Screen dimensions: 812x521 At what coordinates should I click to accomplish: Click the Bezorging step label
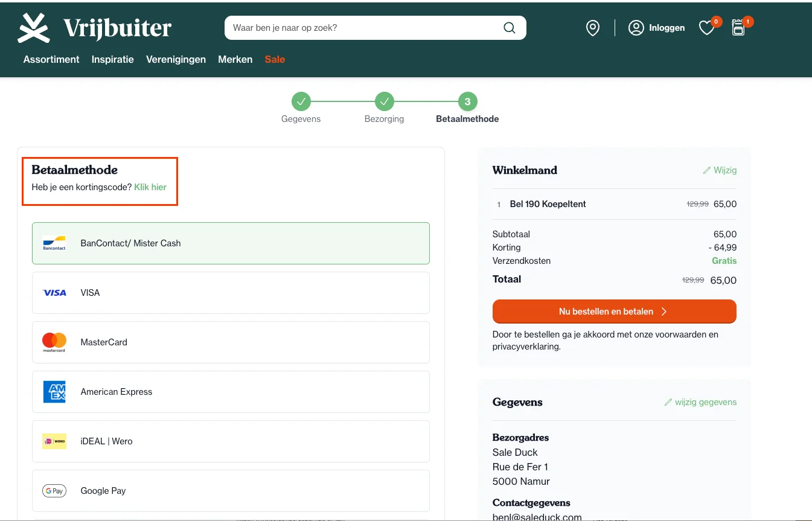coord(384,119)
